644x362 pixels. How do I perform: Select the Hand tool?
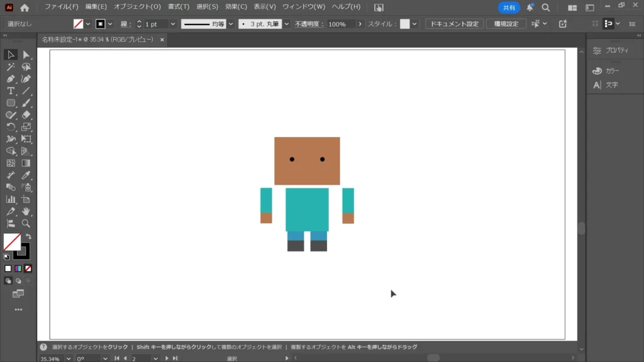click(26, 211)
